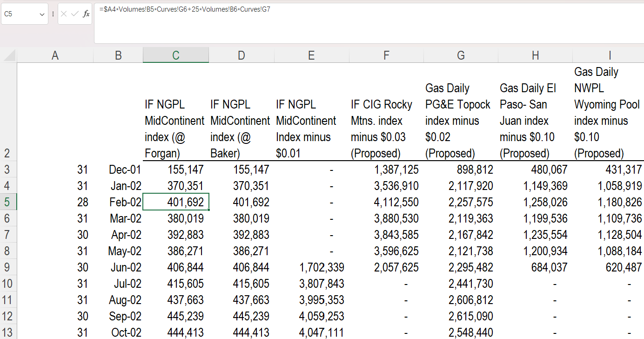Select the Feb-02 date cell
This screenshot has width=644, height=339.
[118, 202]
